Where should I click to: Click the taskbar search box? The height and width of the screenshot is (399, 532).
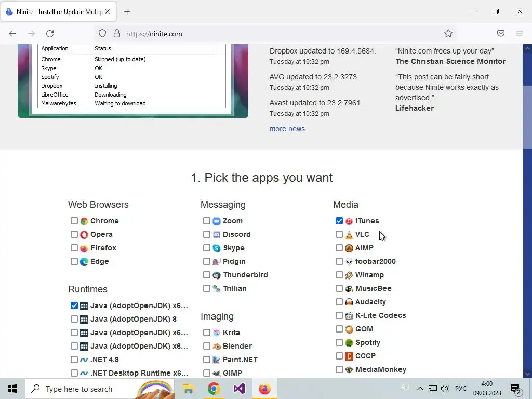100,389
